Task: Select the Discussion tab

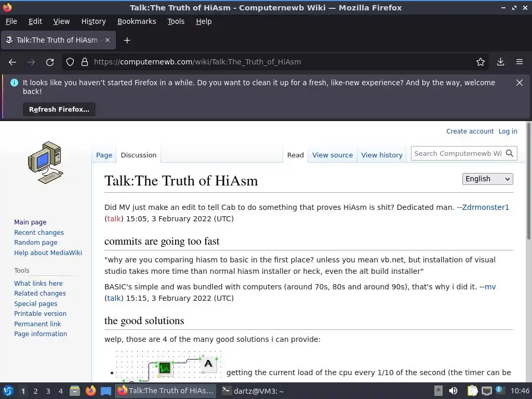Action: [x=138, y=155]
